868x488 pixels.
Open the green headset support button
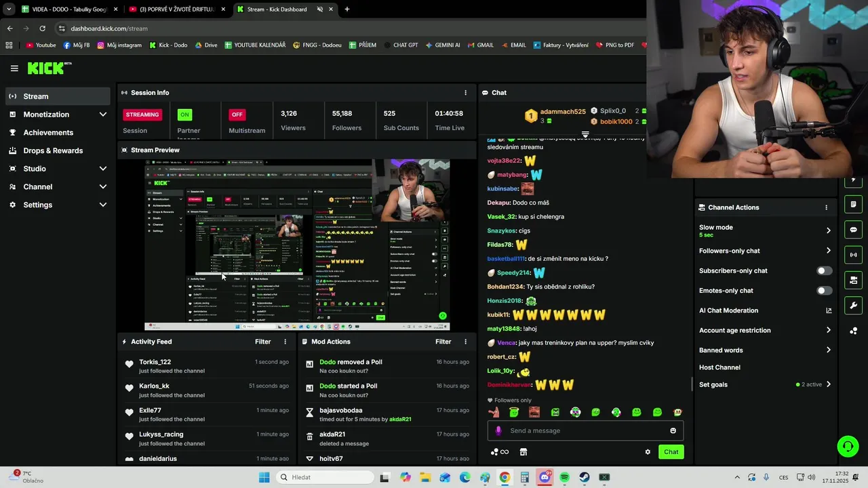pos(848,446)
